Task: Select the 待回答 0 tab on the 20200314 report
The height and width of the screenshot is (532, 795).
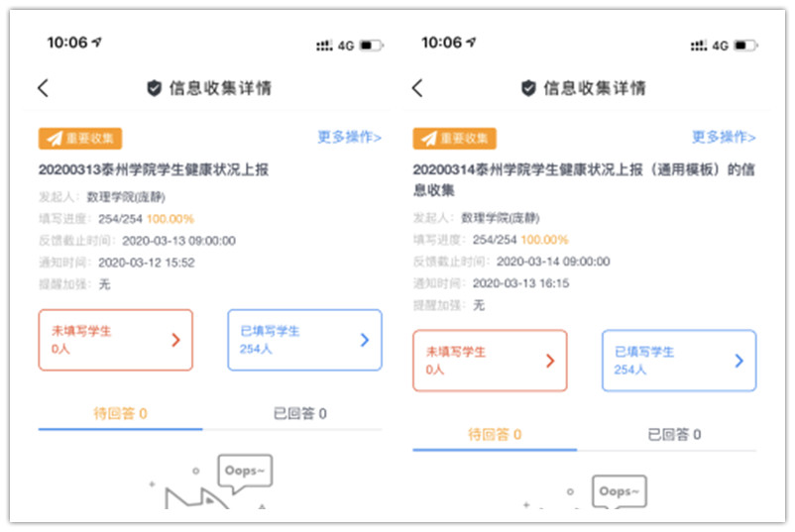Action: pos(495,435)
